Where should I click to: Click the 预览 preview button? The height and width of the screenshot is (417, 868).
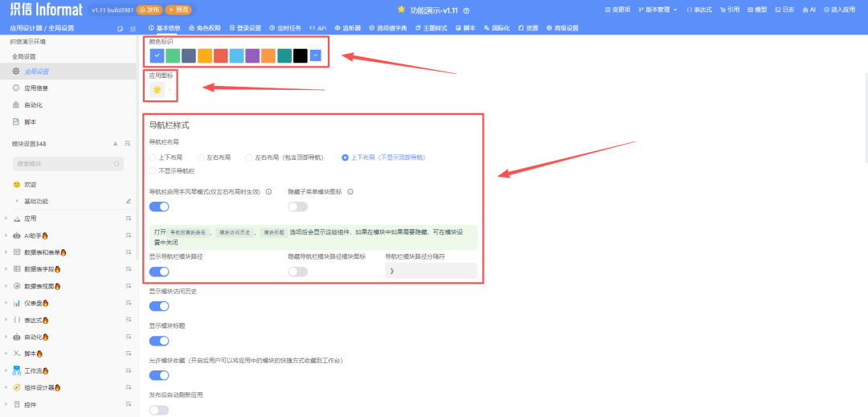178,10
